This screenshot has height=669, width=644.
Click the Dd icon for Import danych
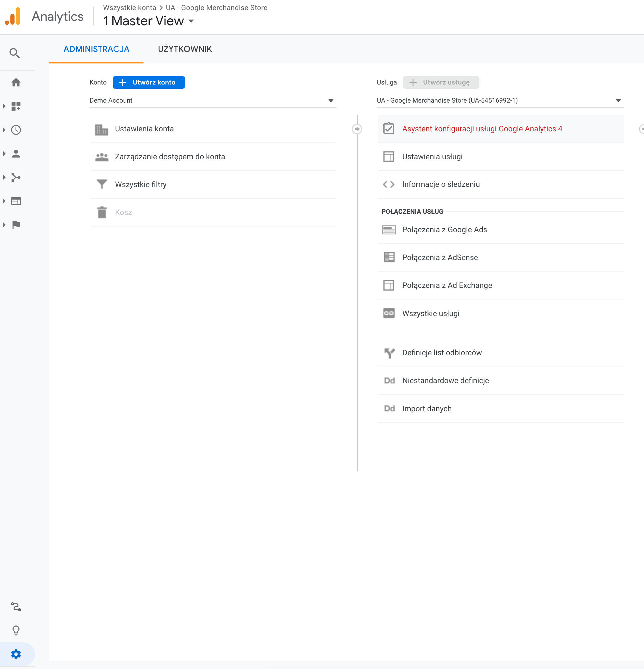[389, 409]
